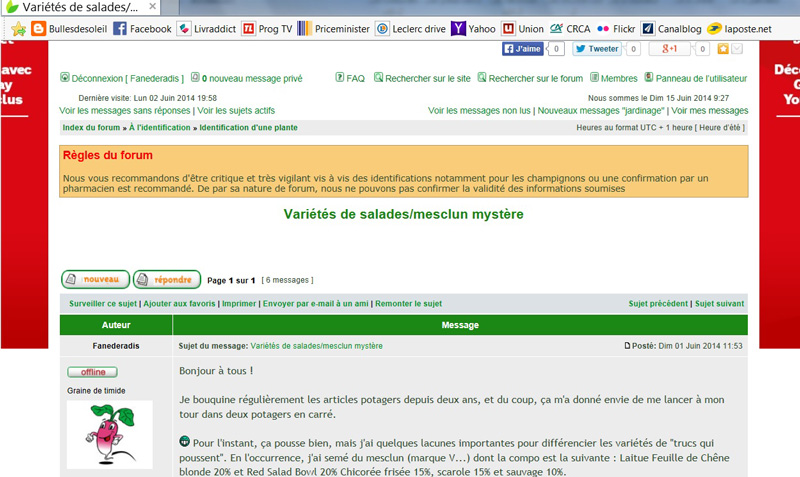800x477 pixels.
Task: Click the laposte.net bookmark
Action: pos(739,29)
